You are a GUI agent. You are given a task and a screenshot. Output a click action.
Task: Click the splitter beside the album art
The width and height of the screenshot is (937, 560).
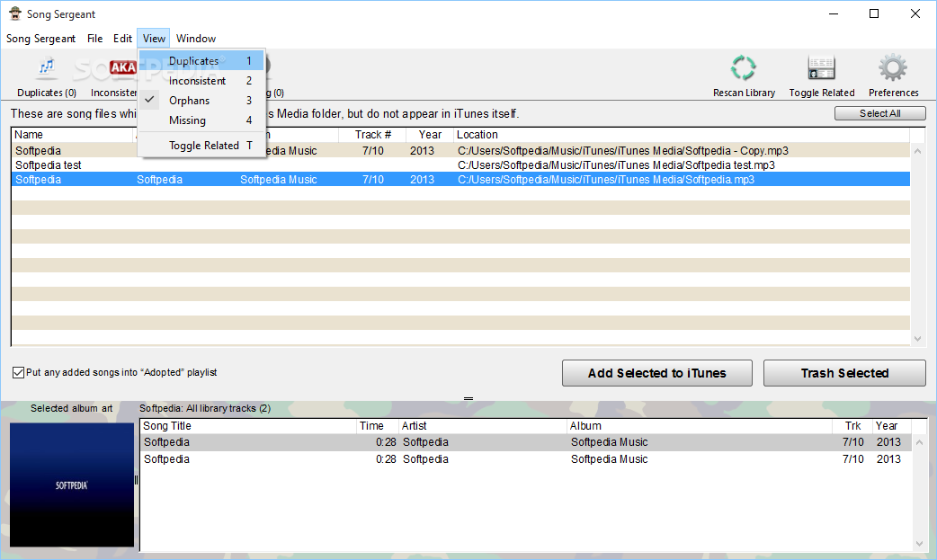(x=137, y=480)
